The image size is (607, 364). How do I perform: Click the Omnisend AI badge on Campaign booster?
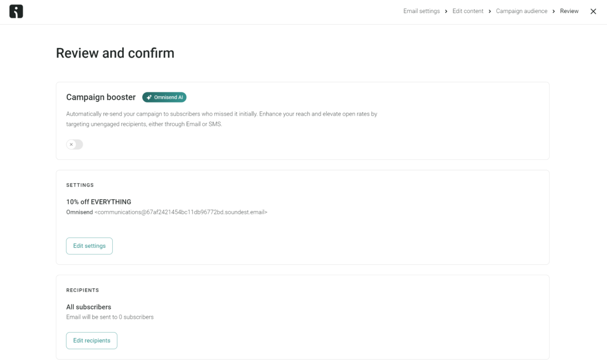point(164,97)
